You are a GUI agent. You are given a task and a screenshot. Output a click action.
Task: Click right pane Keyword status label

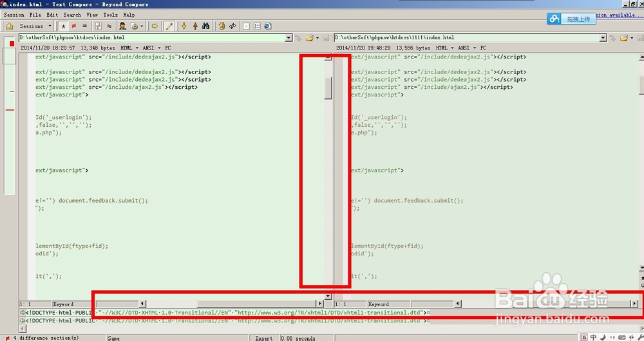point(379,304)
